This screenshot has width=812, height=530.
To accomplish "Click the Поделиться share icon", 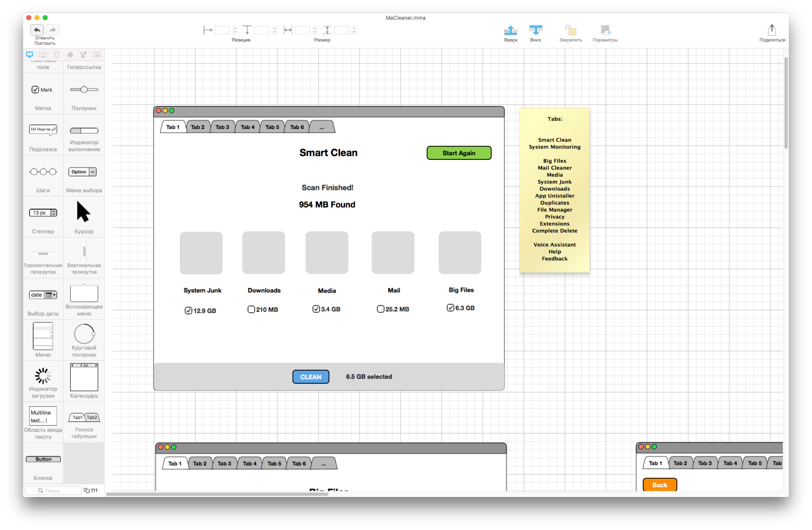I will [772, 30].
